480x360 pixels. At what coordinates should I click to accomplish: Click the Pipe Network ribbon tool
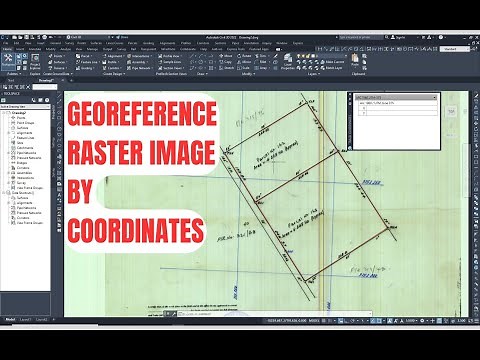click(x=140, y=68)
